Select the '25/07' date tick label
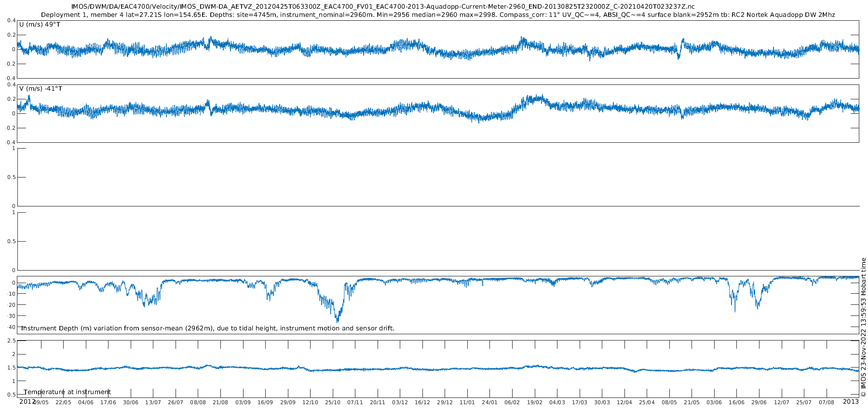 804,402
